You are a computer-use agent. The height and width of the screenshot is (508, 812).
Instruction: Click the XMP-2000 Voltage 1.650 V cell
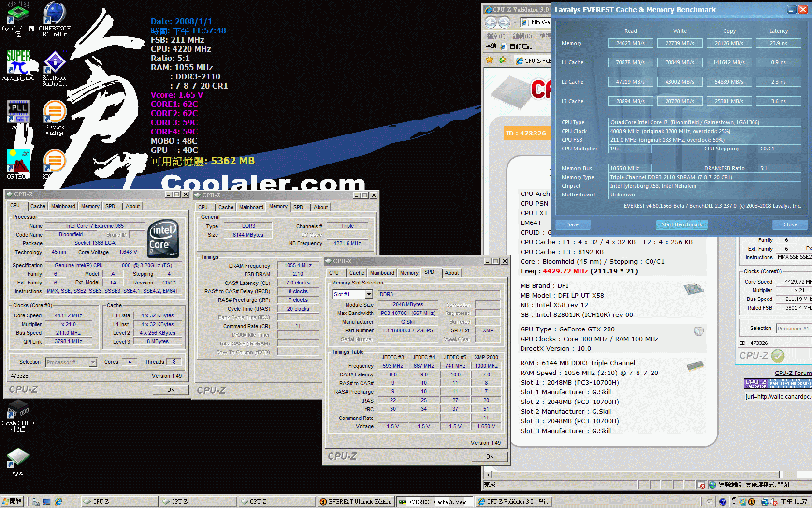pos(486,426)
